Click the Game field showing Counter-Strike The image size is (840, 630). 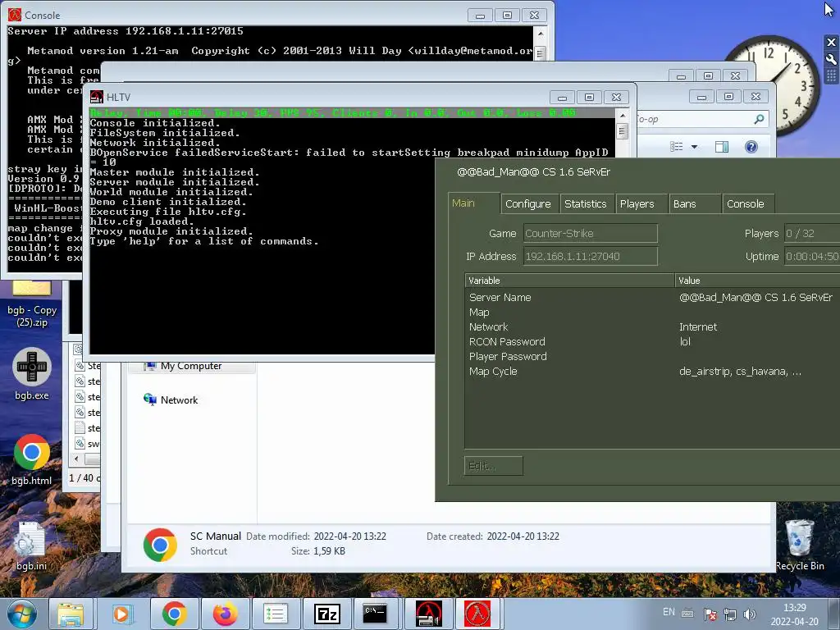[590, 234]
